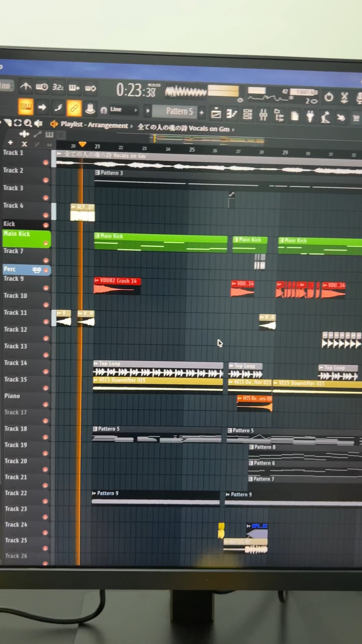
Task: Click the speaker playback tool in Playlist toolbar
Action: tap(39, 123)
